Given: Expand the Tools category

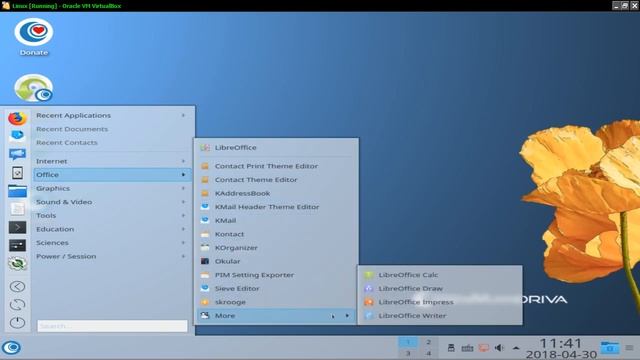Looking at the screenshot, I should pyautogui.click(x=112, y=216).
